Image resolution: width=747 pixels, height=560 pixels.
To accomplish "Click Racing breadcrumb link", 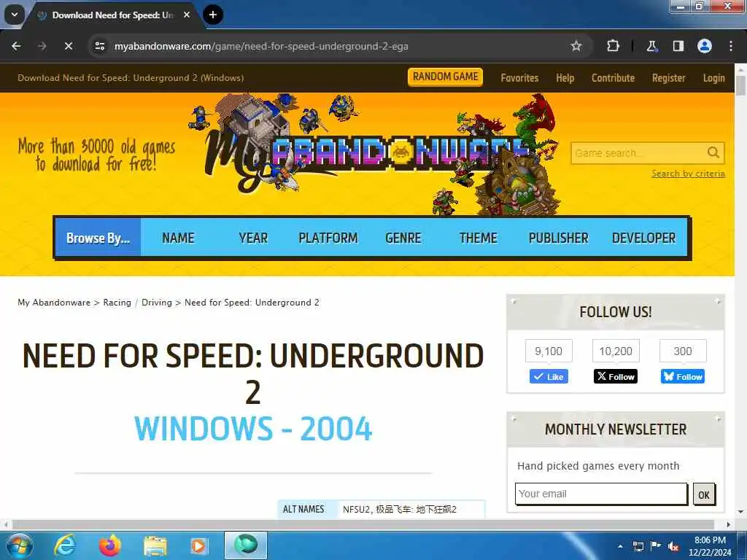I will coord(117,303).
